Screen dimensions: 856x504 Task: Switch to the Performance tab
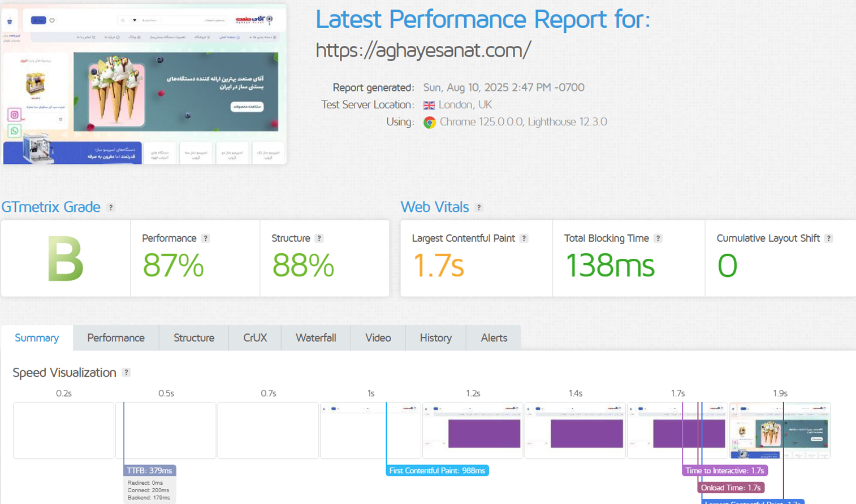pos(116,338)
